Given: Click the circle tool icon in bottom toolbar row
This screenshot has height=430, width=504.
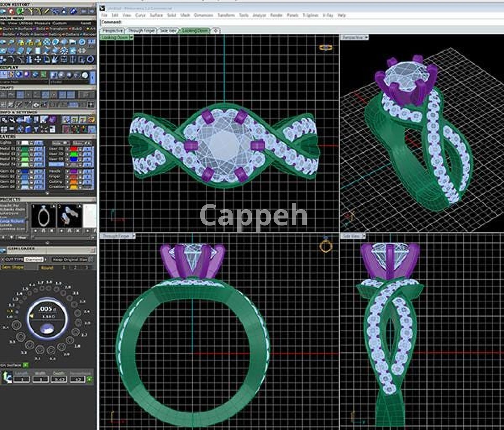Looking at the screenshot, I should (x=90, y=60).
